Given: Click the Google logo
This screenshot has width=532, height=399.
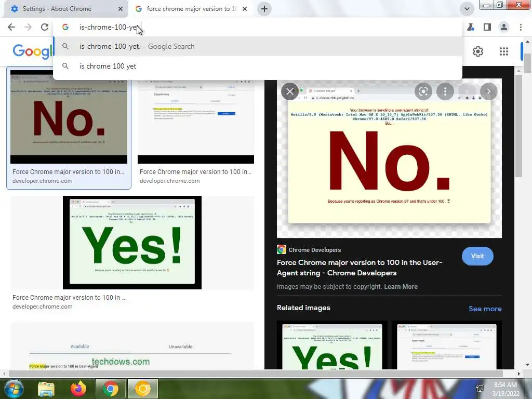Looking at the screenshot, I should click(x=33, y=51).
